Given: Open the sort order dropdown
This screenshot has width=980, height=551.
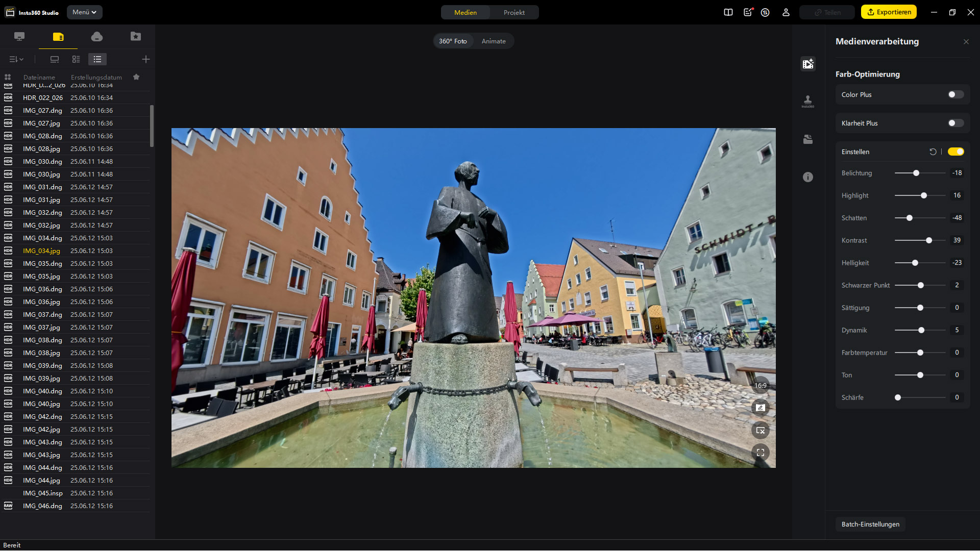Looking at the screenshot, I should 16,59.
